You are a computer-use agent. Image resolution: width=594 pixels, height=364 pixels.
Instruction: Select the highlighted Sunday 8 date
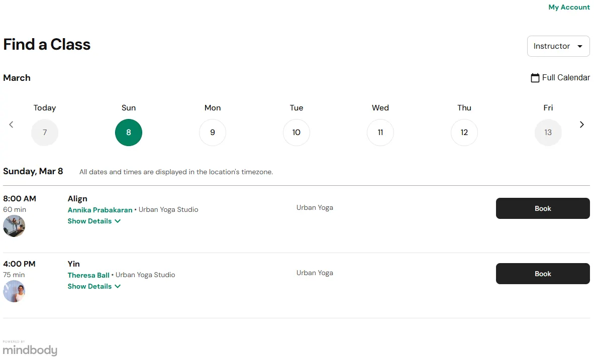pos(129,133)
